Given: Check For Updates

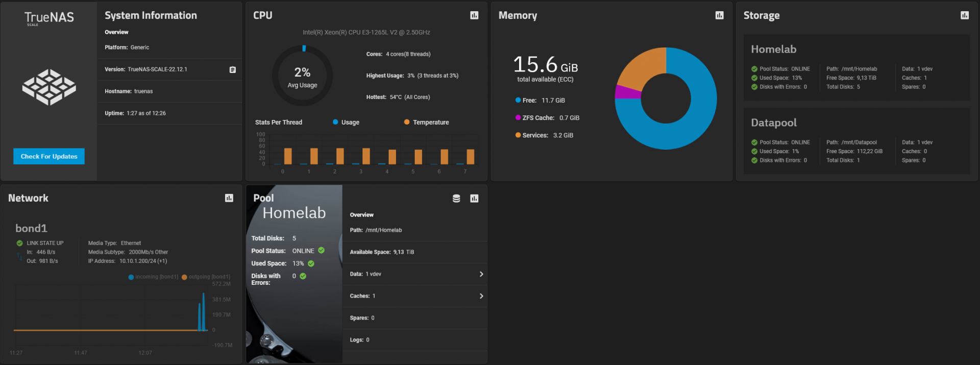Looking at the screenshot, I should 49,156.
